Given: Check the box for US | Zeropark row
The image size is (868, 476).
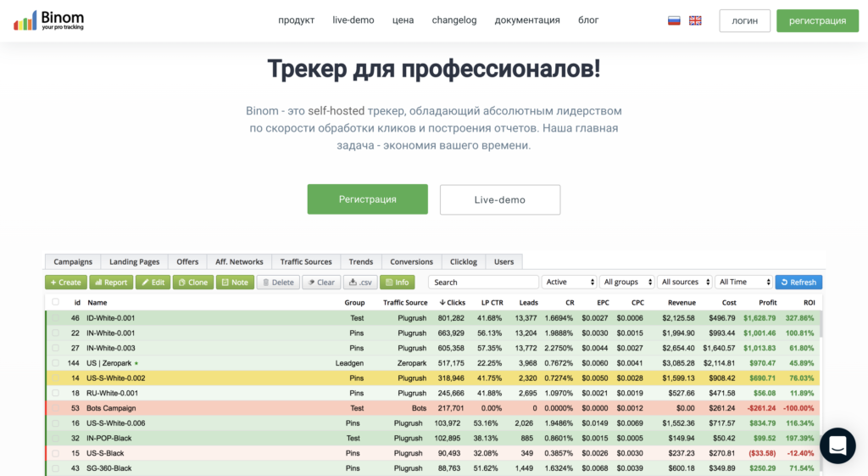Looking at the screenshot, I should pyautogui.click(x=55, y=363).
